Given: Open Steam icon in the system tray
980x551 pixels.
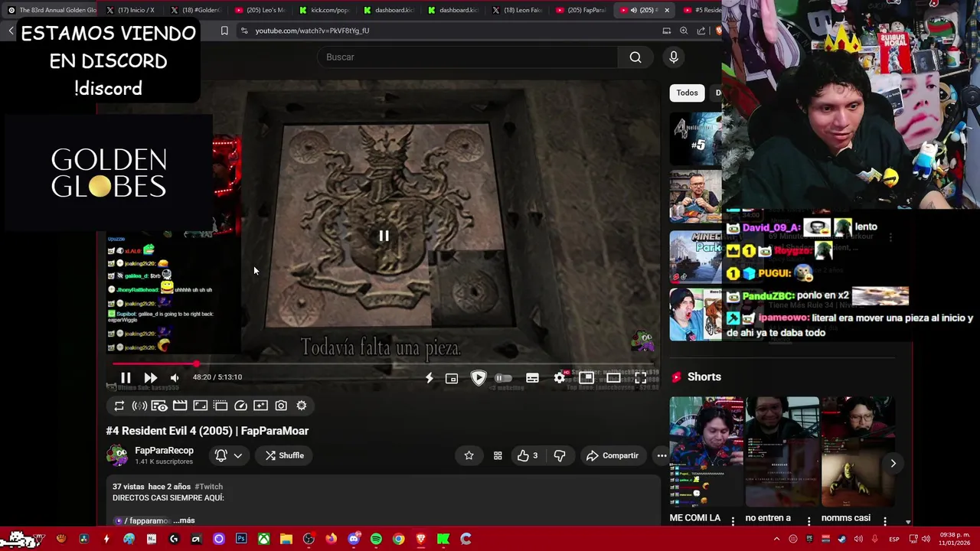Looking at the screenshot, I should coord(842,540).
